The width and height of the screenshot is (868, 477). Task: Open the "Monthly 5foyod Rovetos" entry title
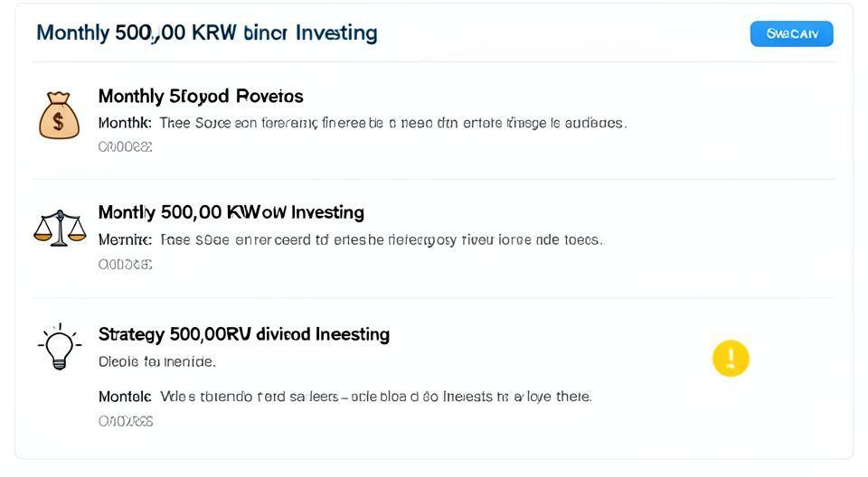click(x=200, y=96)
